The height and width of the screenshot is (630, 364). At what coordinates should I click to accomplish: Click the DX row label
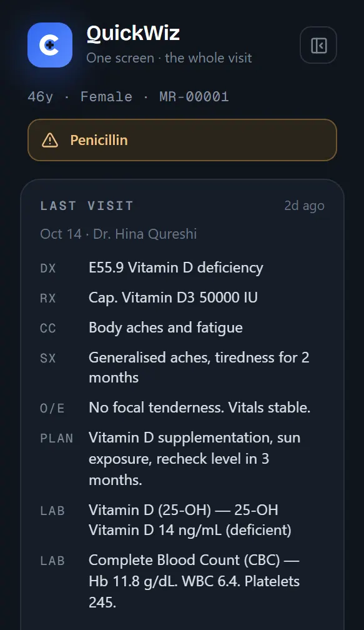click(x=47, y=268)
